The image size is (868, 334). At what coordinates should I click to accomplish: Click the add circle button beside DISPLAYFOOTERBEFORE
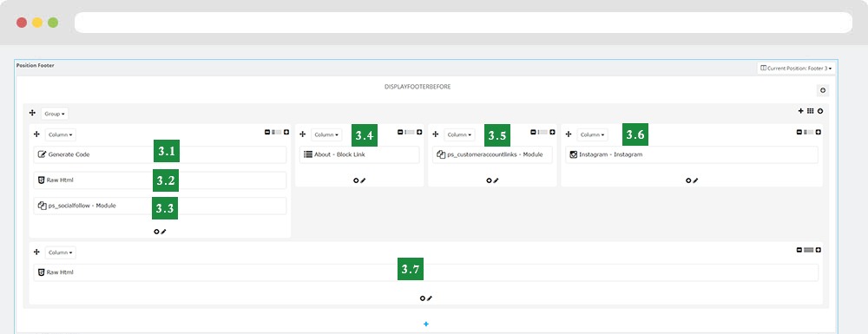click(x=823, y=91)
